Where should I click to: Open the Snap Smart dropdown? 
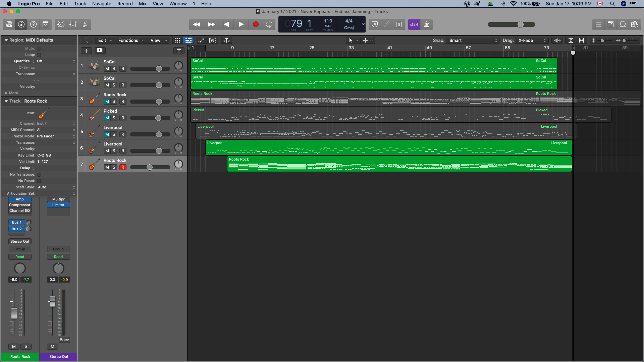472,40
